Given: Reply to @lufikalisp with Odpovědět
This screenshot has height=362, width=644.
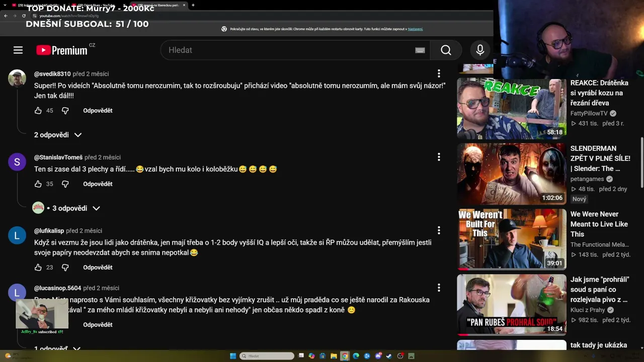Looking at the screenshot, I should click(x=98, y=267).
